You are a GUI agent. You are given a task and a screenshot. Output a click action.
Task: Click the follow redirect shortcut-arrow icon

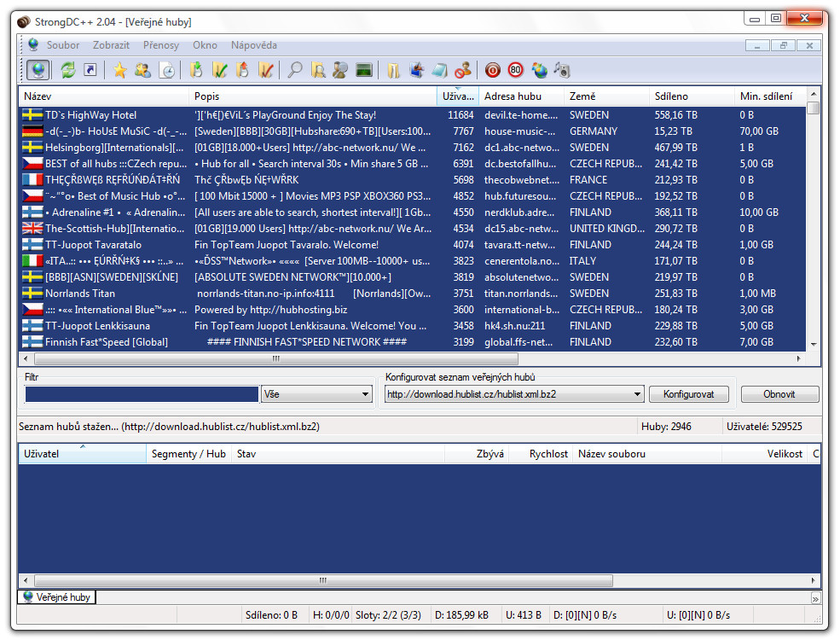click(x=90, y=70)
